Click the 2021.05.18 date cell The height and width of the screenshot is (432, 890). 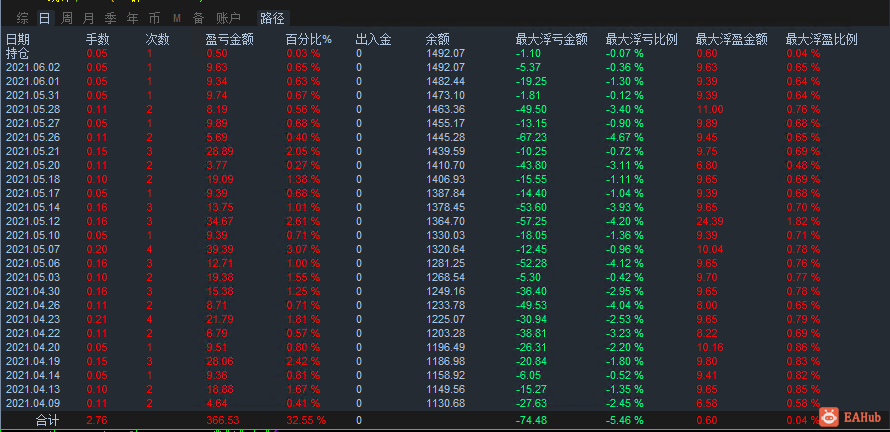click(32, 179)
